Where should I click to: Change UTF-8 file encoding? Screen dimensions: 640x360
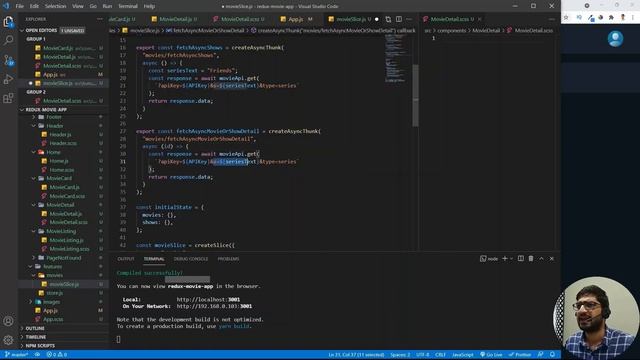click(423, 354)
